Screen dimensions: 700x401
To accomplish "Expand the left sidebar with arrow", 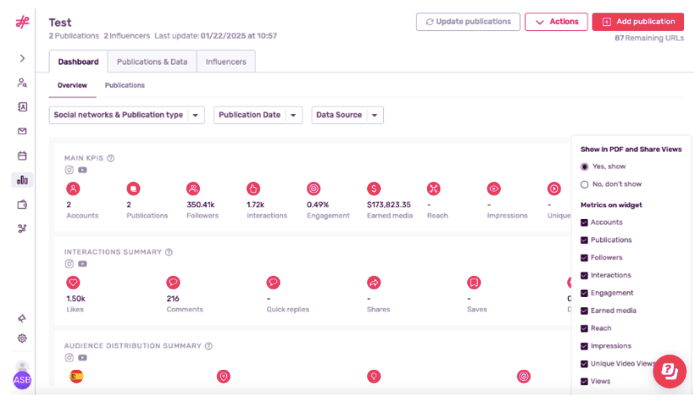I will 22,58.
